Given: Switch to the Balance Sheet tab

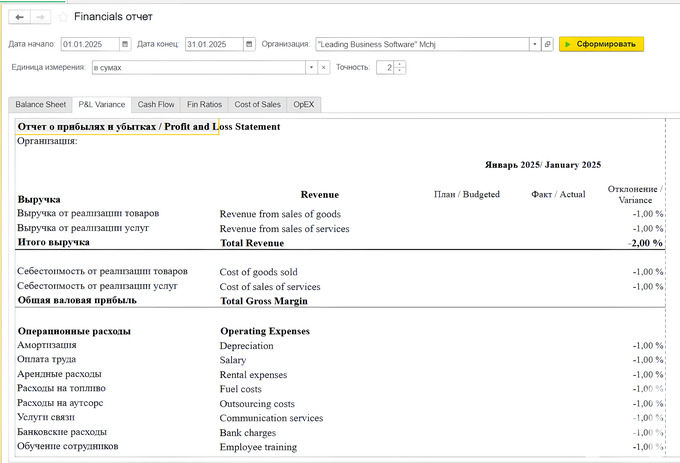Looking at the screenshot, I should 40,104.
